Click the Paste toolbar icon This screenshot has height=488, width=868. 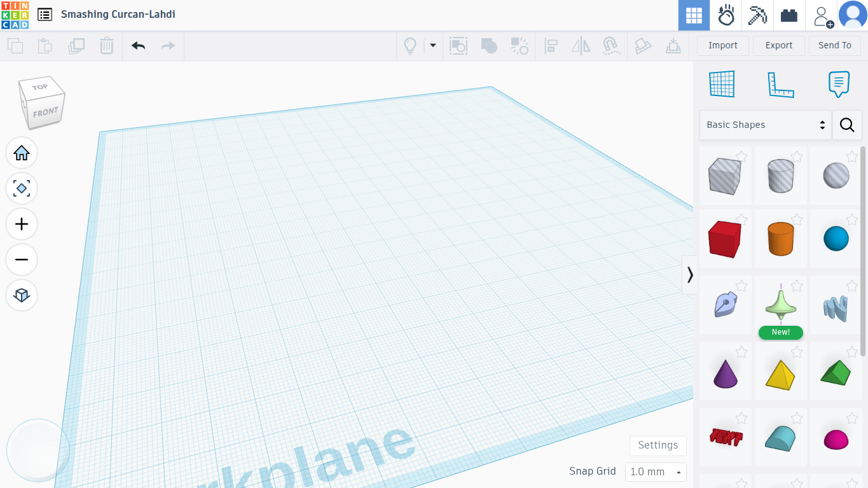click(x=45, y=46)
